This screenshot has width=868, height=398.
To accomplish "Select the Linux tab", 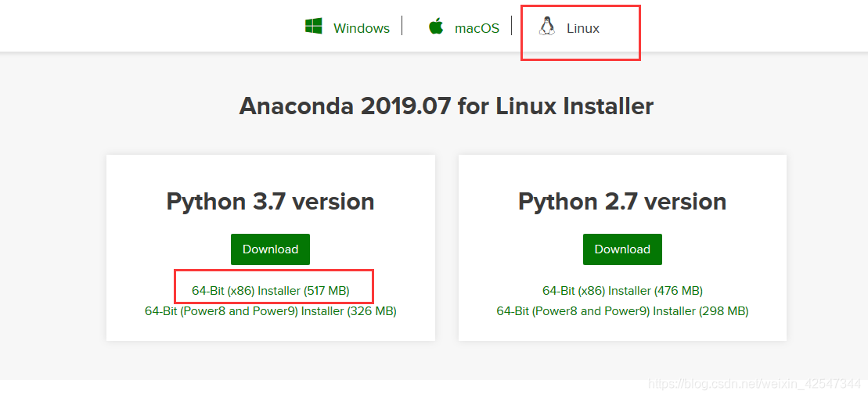I will [x=583, y=28].
